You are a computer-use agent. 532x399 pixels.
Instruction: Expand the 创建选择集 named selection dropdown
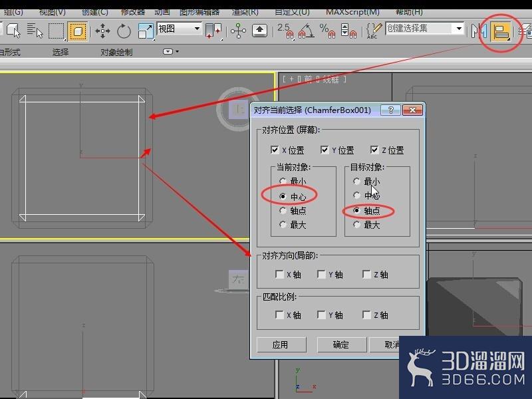tap(459, 29)
